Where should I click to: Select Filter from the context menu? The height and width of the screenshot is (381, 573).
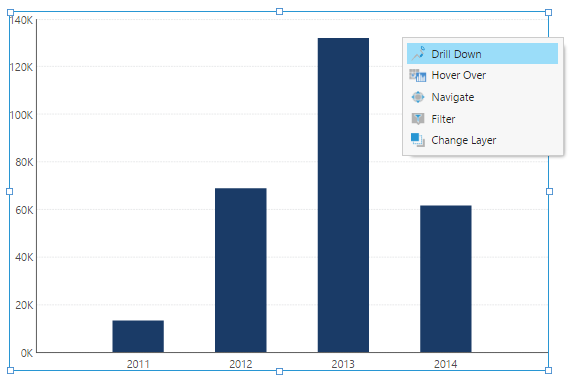(x=482, y=119)
